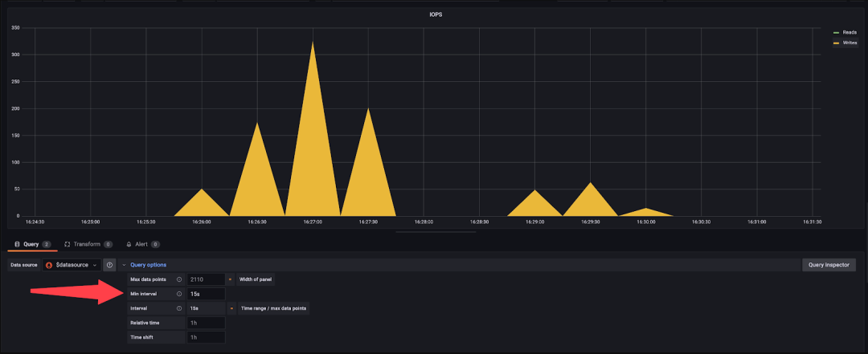Click the $datasource dropdown chevron
Screen dimensions: 868x354
[95, 265]
